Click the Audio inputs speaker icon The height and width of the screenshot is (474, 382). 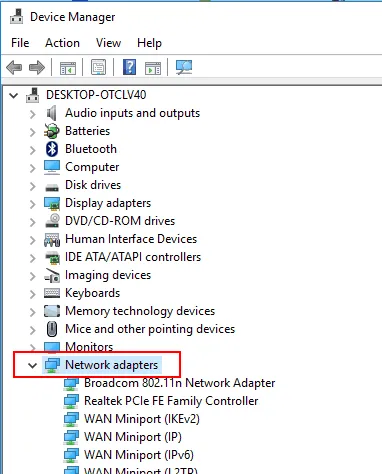point(52,113)
